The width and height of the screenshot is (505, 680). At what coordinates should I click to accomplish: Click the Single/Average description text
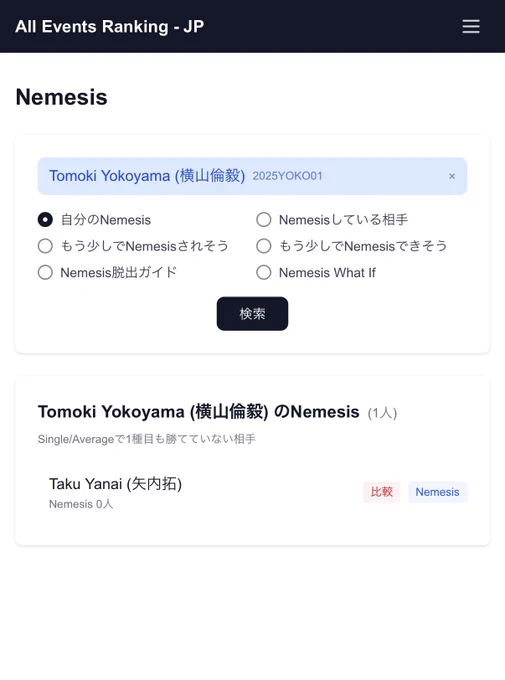point(147,439)
